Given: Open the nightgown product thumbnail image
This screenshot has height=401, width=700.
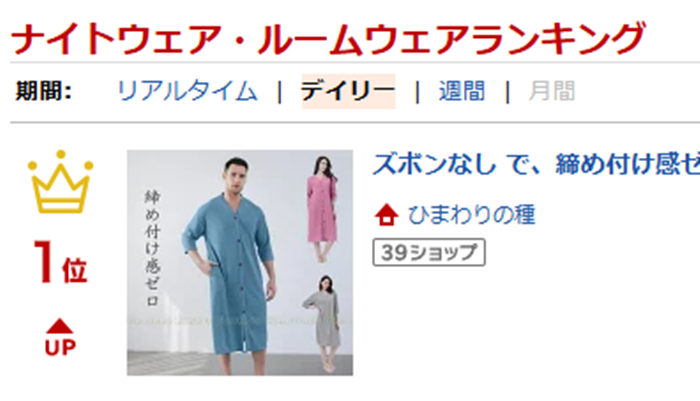Looking at the screenshot, I should point(240,263).
